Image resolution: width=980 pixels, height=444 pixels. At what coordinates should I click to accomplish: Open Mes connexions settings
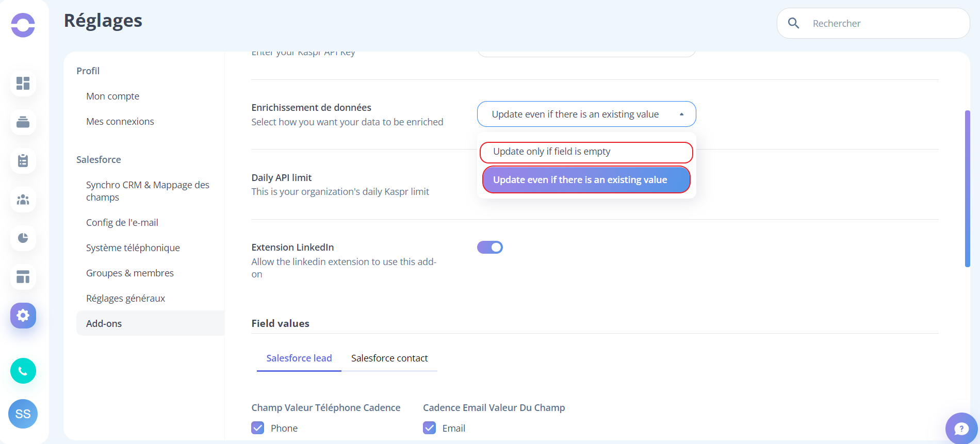tap(120, 121)
